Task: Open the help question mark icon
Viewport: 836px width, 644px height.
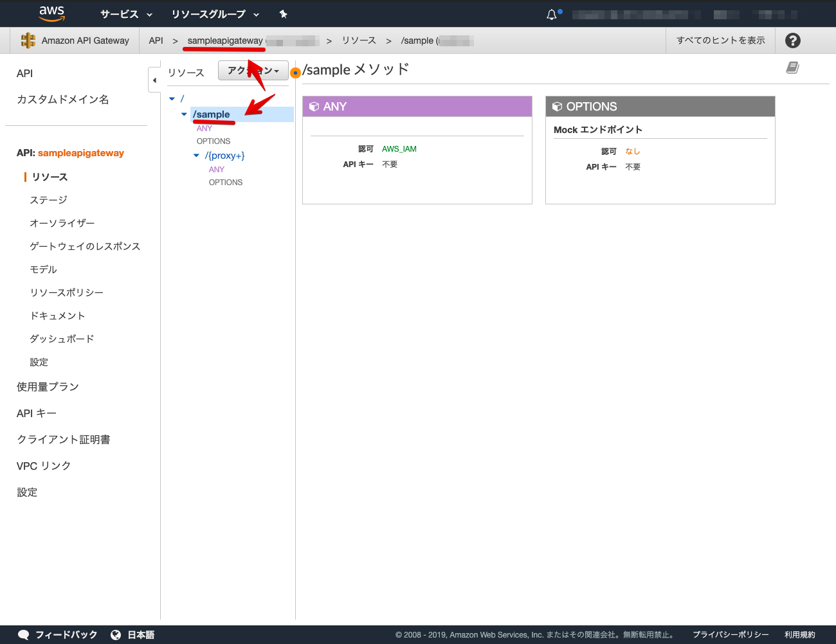Action: [x=793, y=40]
